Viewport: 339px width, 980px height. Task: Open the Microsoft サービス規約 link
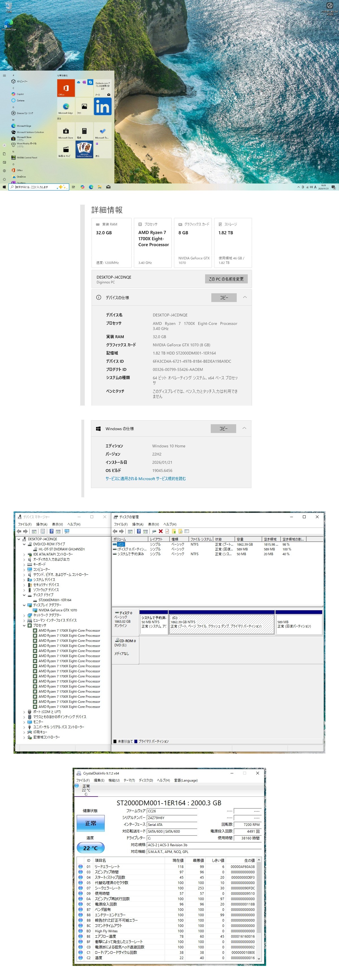point(145,479)
